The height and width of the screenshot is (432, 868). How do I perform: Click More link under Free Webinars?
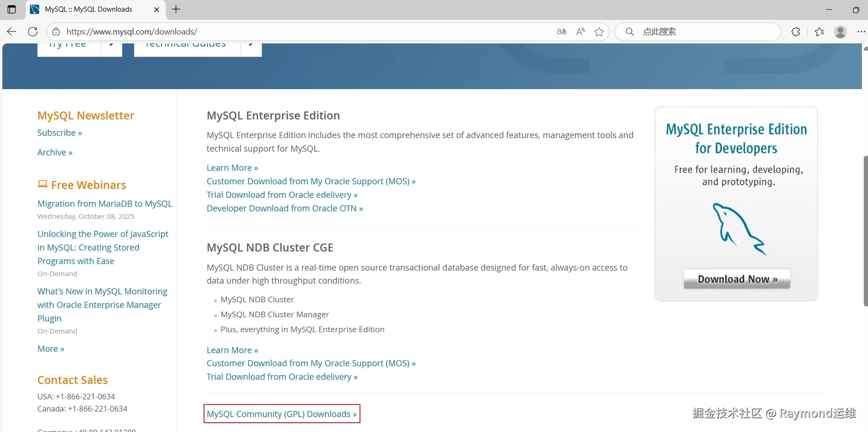pyautogui.click(x=51, y=349)
